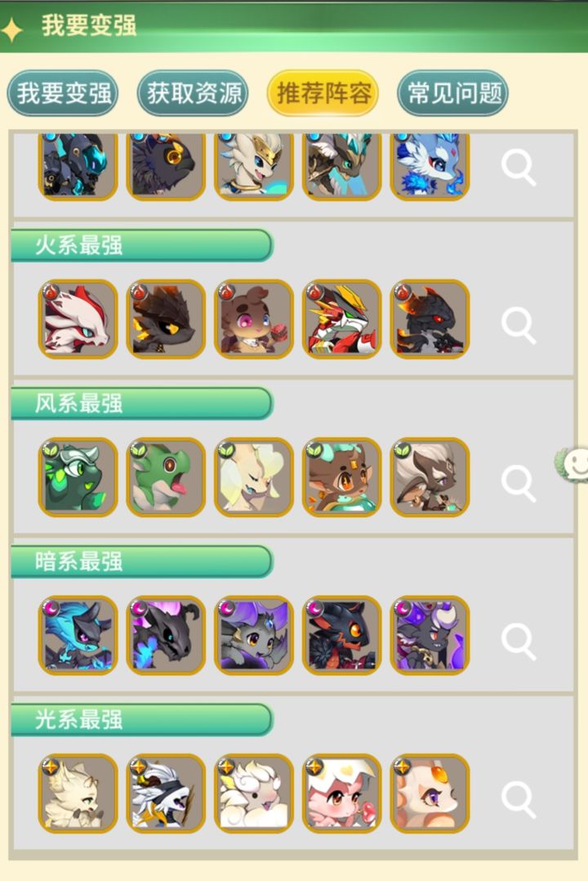Pick the dark green horned dragon portrait
Screen dimensions: 588x881
click(78, 477)
